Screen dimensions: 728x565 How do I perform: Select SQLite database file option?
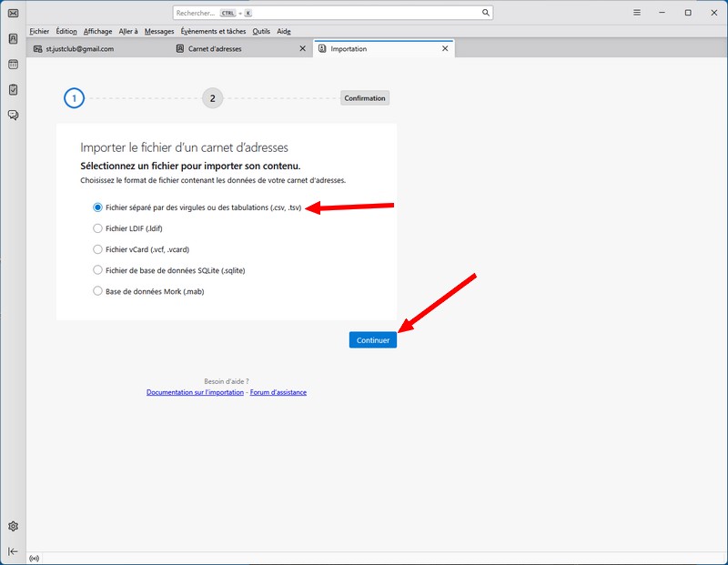[x=97, y=270]
